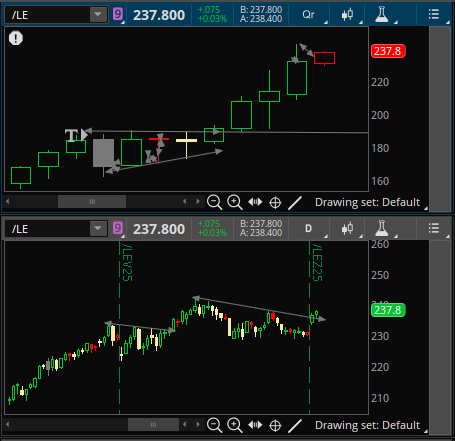Zoom out on the lower chart
The height and width of the screenshot is (441, 455).
pyautogui.click(x=214, y=425)
